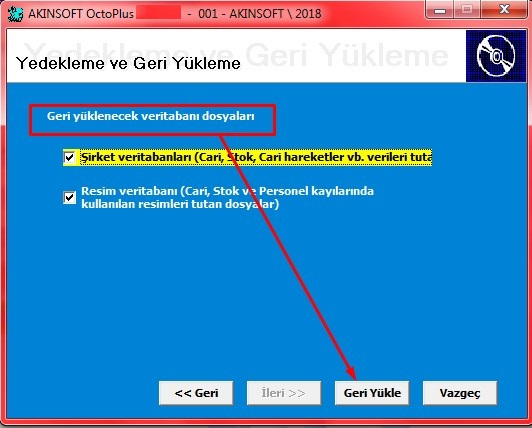Toggle the Şirket veritabanları checkbox
Image resolution: width=532 pixels, height=428 pixels.
tap(70, 157)
